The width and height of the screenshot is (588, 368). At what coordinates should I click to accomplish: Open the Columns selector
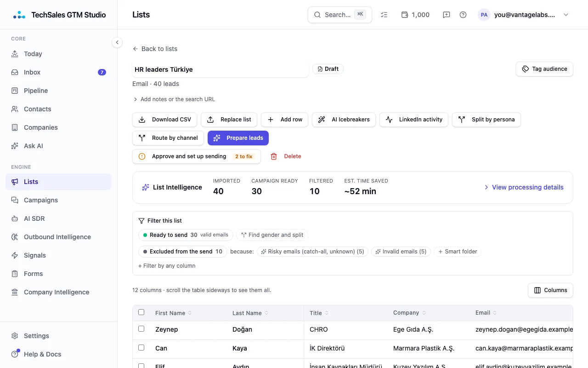[x=550, y=290]
